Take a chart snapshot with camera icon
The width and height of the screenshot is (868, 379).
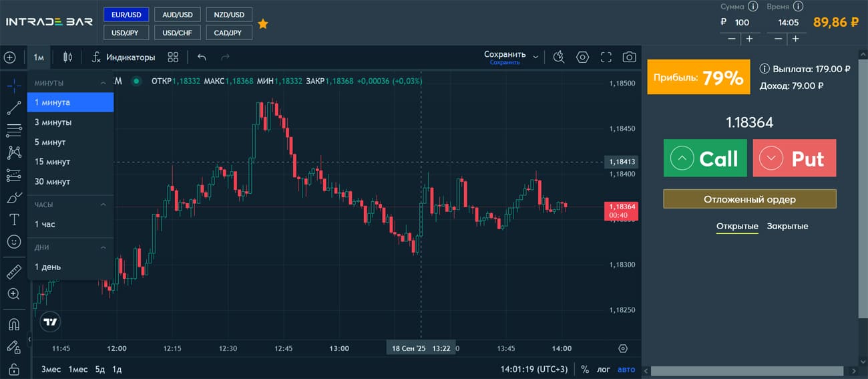tap(629, 57)
